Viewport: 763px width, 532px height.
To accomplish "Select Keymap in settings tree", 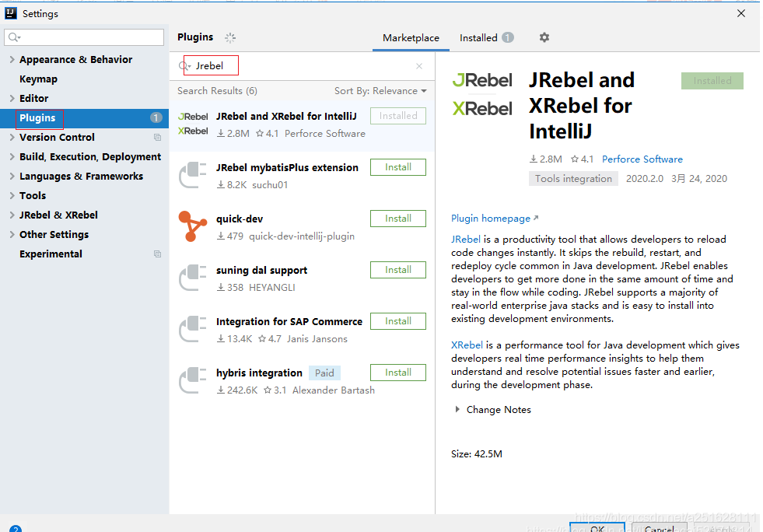I will click(x=38, y=79).
